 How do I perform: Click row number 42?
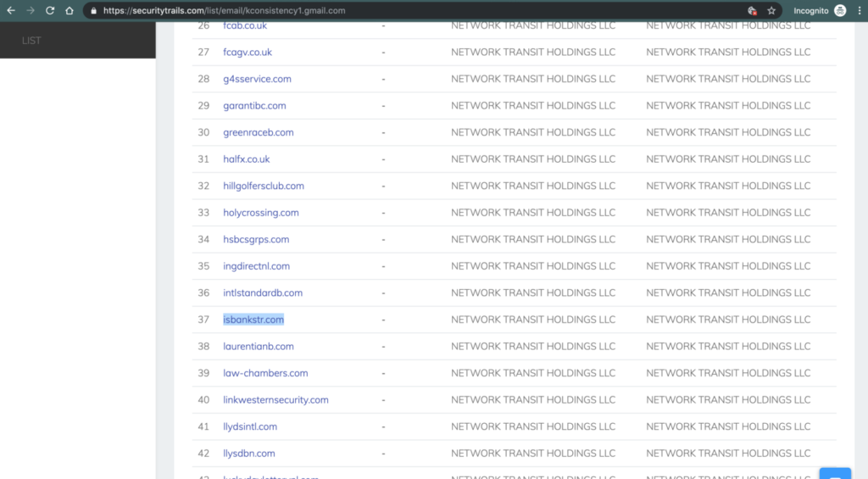coord(203,454)
